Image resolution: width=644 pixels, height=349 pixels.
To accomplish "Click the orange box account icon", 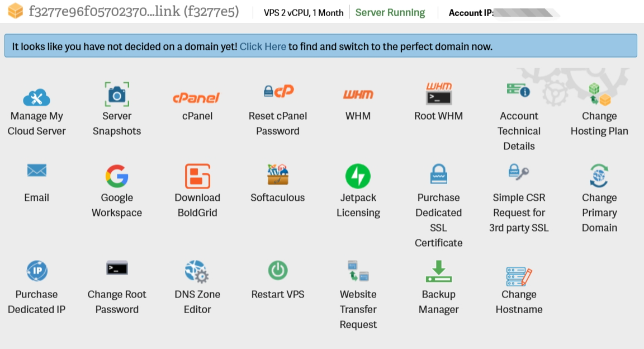I will tap(16, 11).
